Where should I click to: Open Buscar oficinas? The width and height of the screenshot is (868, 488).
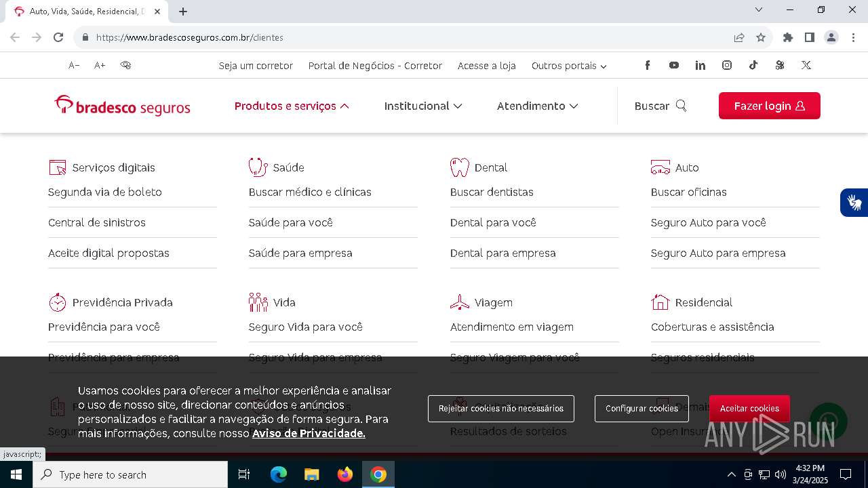point(688,192)
